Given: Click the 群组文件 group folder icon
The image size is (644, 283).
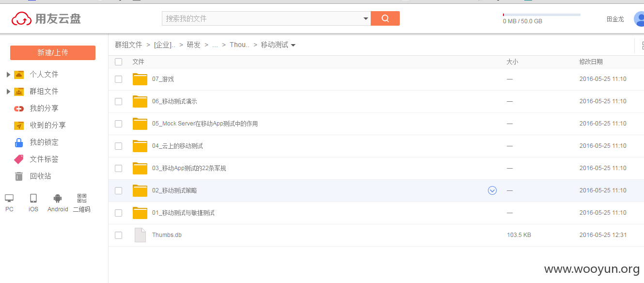Looking at the screenshot, I should [19, 92].
